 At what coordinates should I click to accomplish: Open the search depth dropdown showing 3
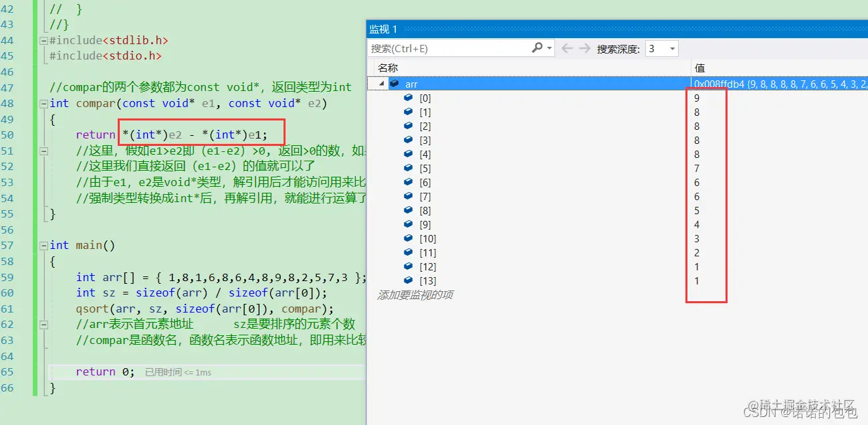coord(661,48)
